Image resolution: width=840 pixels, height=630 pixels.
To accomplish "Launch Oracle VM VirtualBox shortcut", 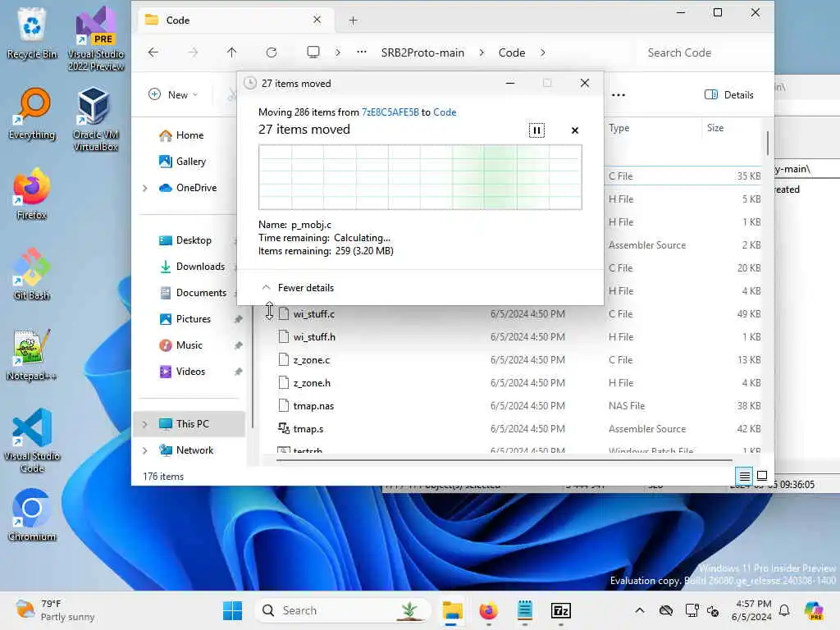I will pyautogui.click(x=96, y=119).
